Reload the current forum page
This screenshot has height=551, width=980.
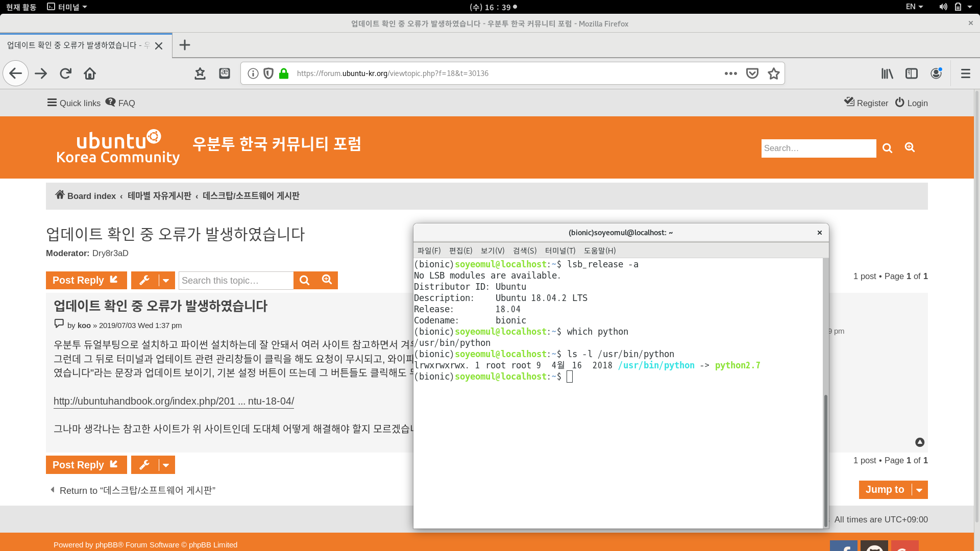click(65, 73)
